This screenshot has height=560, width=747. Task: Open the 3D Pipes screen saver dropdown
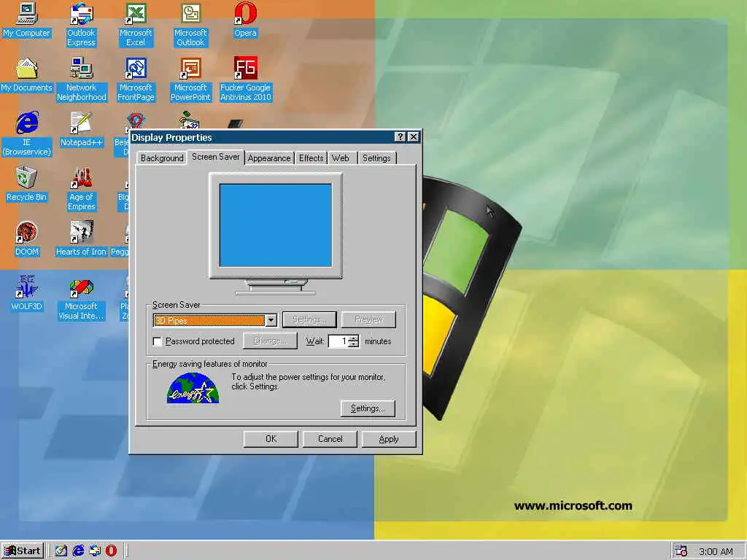point(271,321)
